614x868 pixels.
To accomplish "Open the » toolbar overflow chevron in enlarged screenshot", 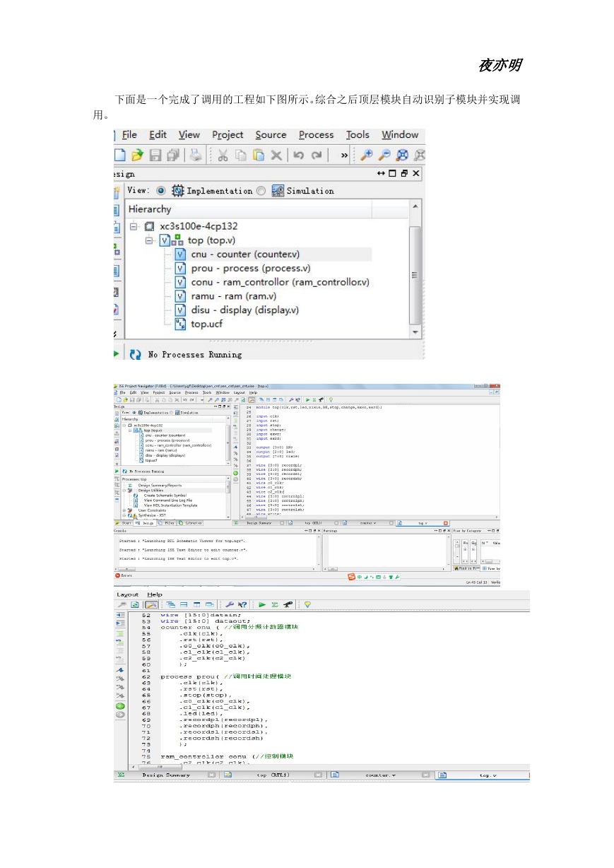I will [x=344, y=156].
